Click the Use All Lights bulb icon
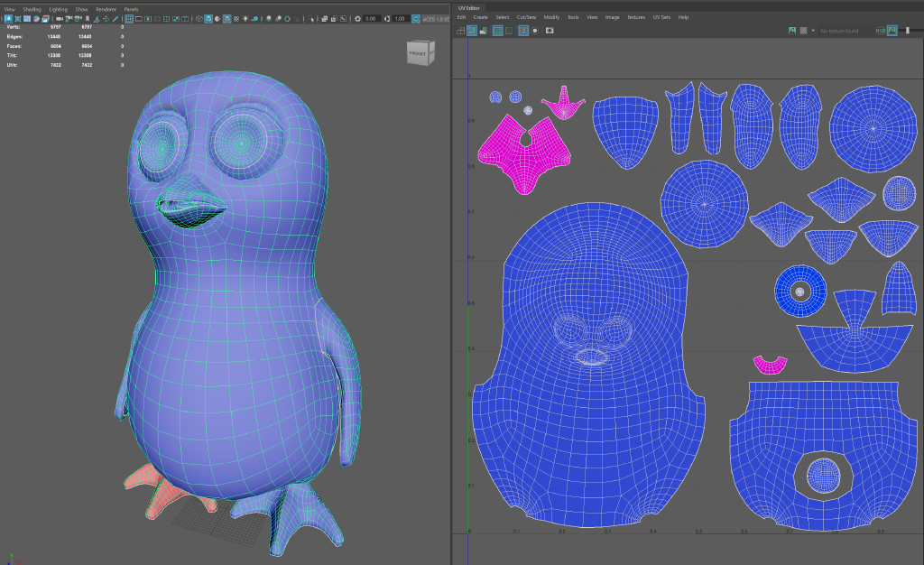Viewport: 924px width, 565px height. 245,19
